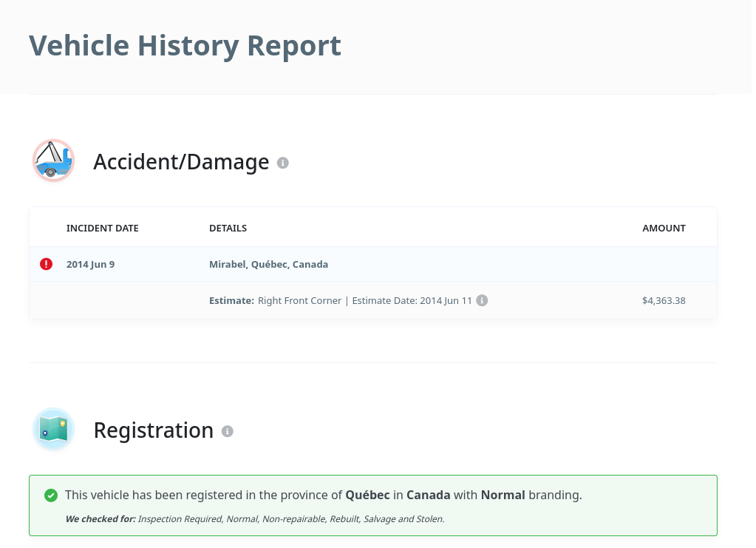Select the Details column header
Image resolution: width=756 pixels, height=548 pixels.
pos(228,228)
